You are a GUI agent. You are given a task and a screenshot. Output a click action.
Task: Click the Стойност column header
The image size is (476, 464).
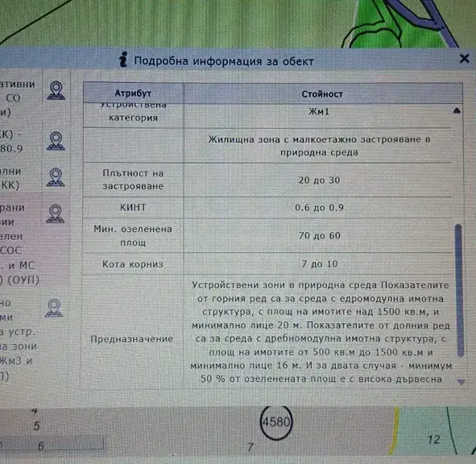[322, 94]
